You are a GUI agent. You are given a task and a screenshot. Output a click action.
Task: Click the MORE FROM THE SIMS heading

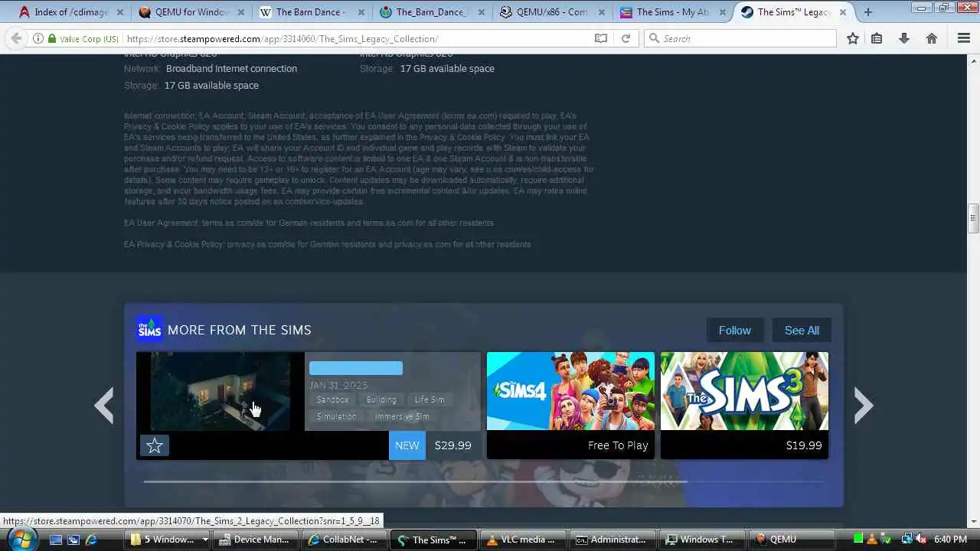pyautogui.click(x=239, y=330)
